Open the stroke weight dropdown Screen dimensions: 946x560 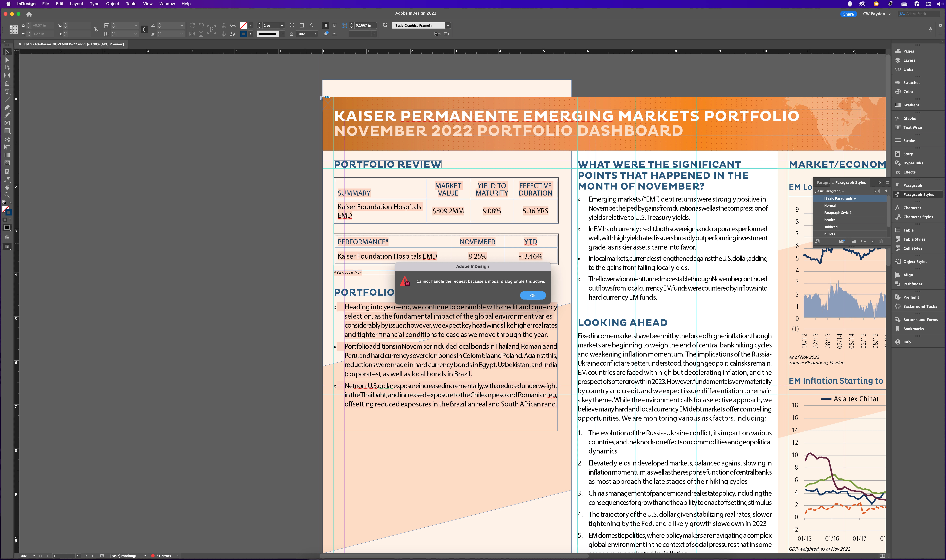pyautogui.click(x=282, y=26)
